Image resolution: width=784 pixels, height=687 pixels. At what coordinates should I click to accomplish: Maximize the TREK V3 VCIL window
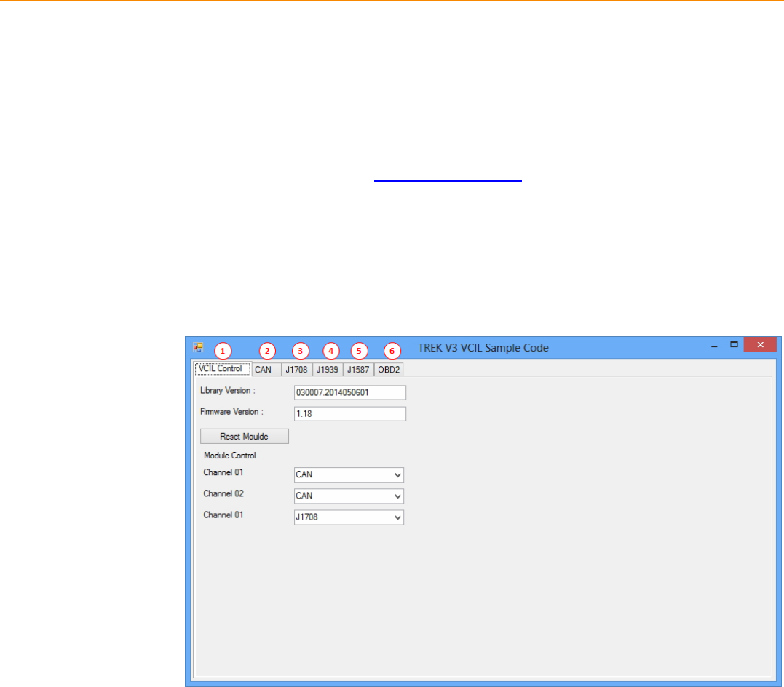point(734,344)
